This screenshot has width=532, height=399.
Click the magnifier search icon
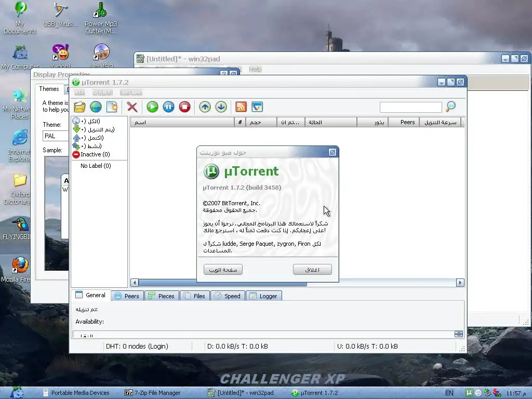pos(450,107)
